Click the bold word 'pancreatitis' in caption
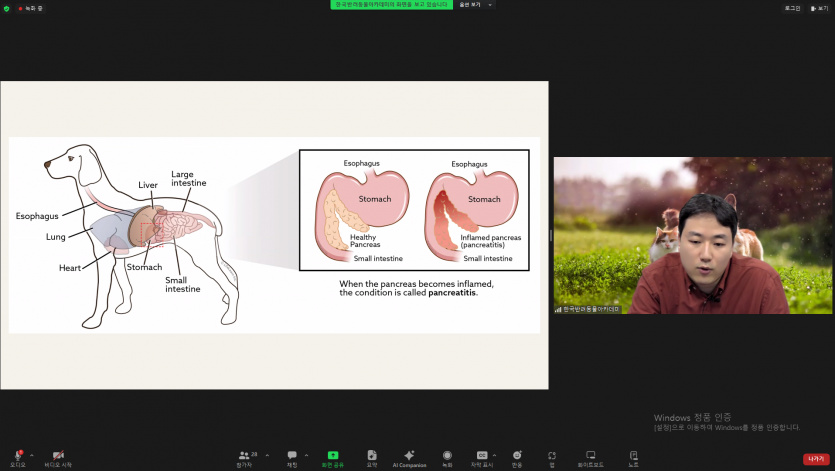The image size is (835, 471). tap(453, 293)
